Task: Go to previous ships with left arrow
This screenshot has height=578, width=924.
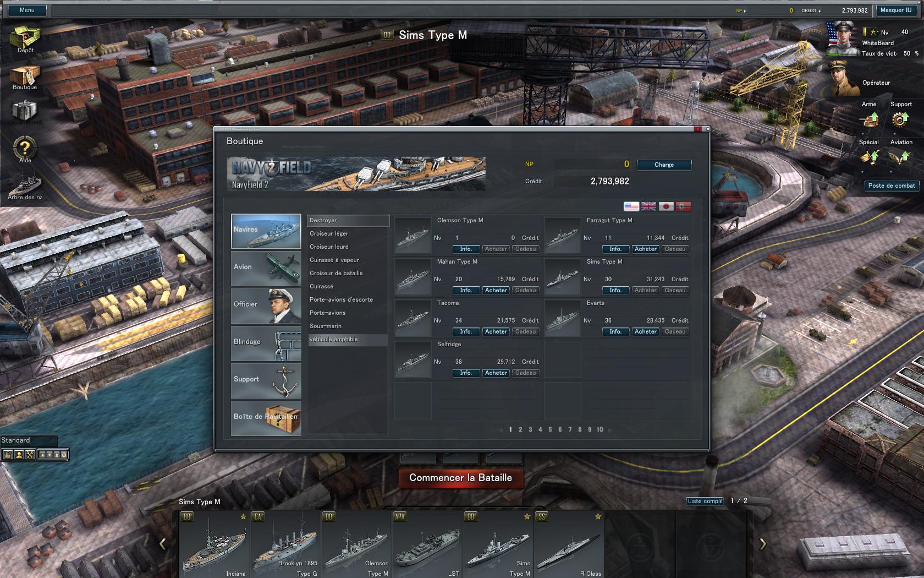Action: 162,544
